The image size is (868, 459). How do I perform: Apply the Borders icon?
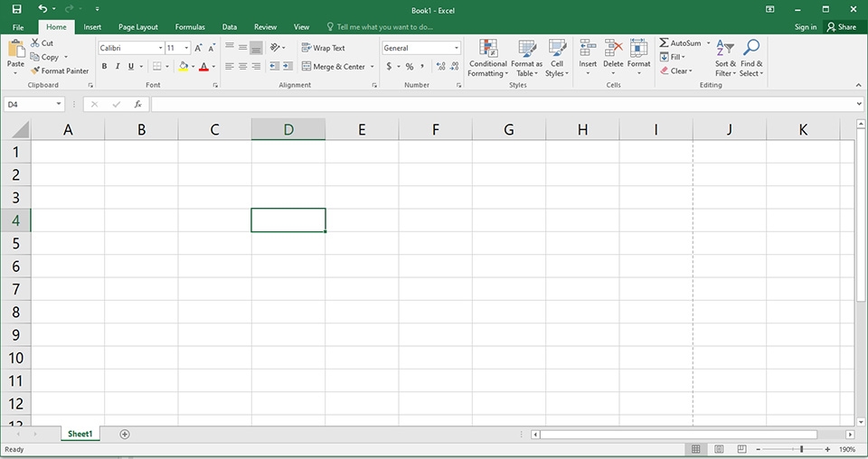157,66
